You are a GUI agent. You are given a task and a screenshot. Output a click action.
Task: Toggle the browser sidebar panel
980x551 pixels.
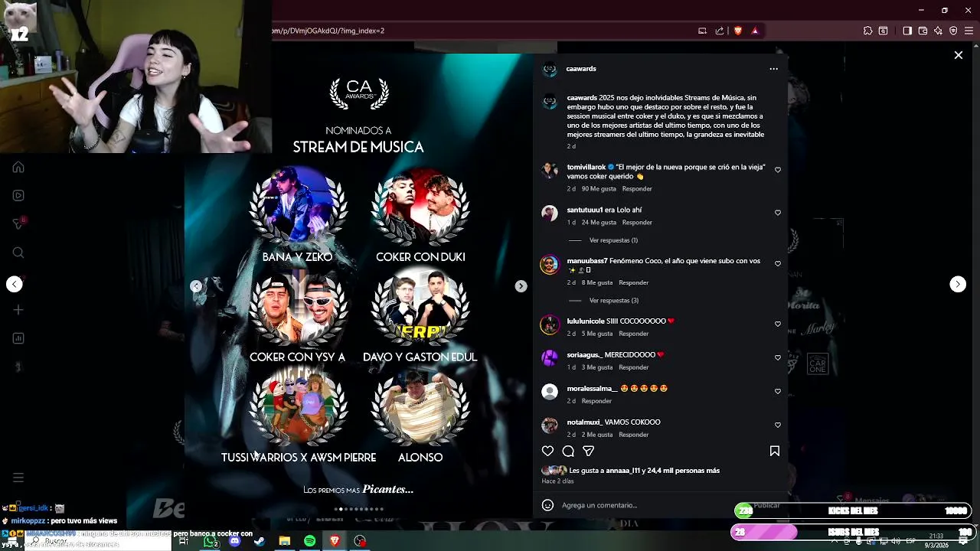(x=906, y=31)
